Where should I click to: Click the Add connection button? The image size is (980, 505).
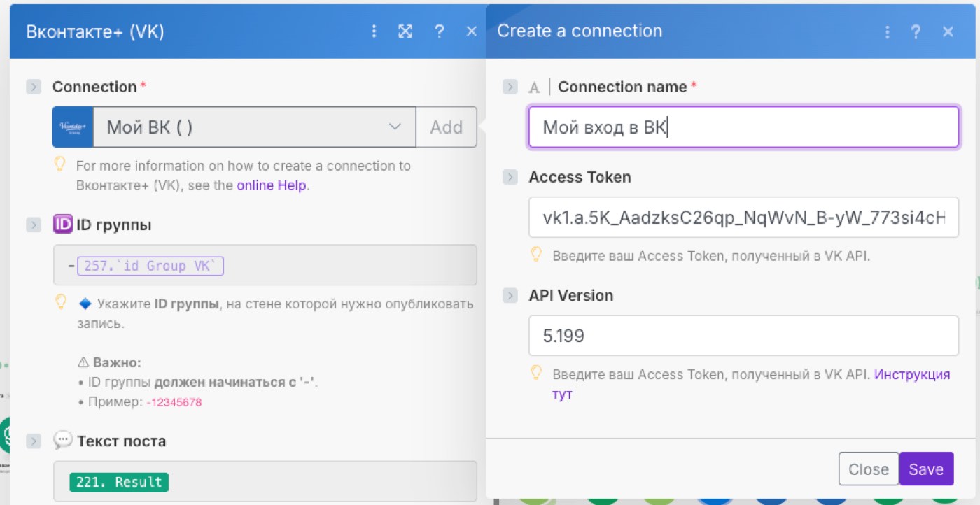pyautogui.click(x=447, y=127)
